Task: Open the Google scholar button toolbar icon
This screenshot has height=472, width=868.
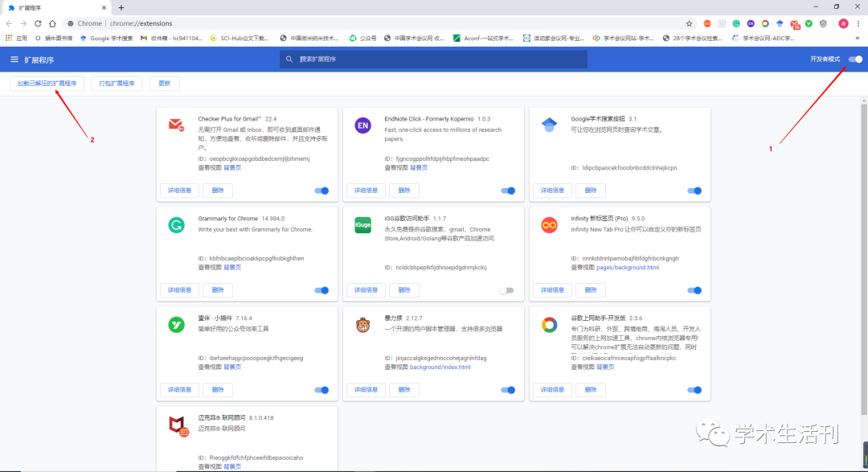Action: pos(780,23)
